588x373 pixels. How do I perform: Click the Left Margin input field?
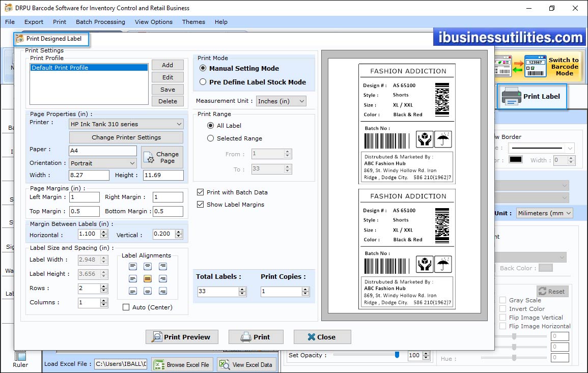tap(85, 197)
